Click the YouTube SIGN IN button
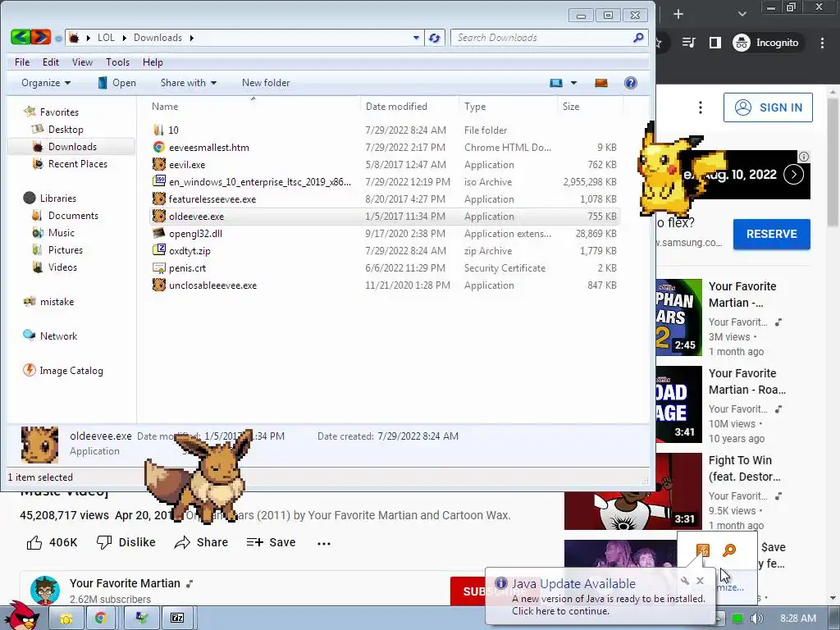This screenshot has height=630, width=840. [x=768, y=107]
